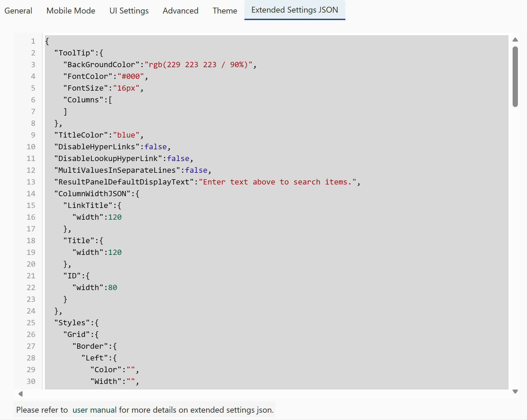527x420 pixels.
Task: Open the UI Settings tab
Action: (x=129, y=11)
